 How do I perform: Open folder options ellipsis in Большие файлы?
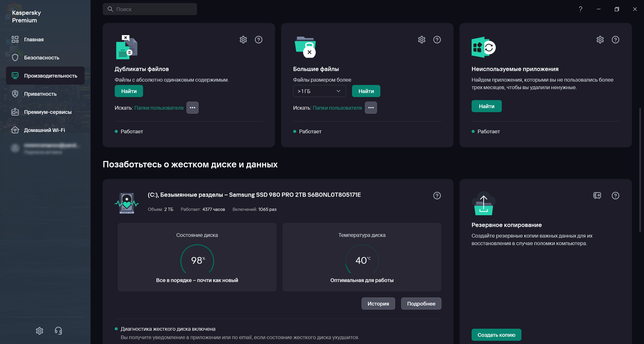click(x=371, y=108)
